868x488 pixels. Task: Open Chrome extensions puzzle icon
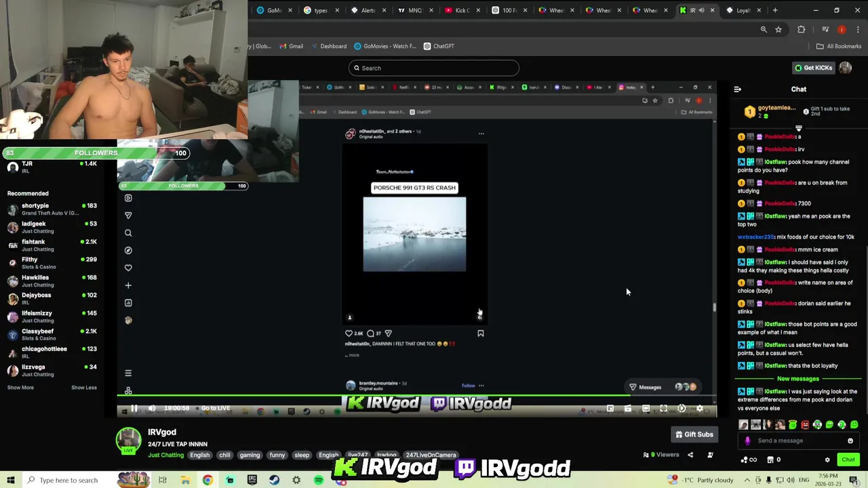tap(801, 30)
